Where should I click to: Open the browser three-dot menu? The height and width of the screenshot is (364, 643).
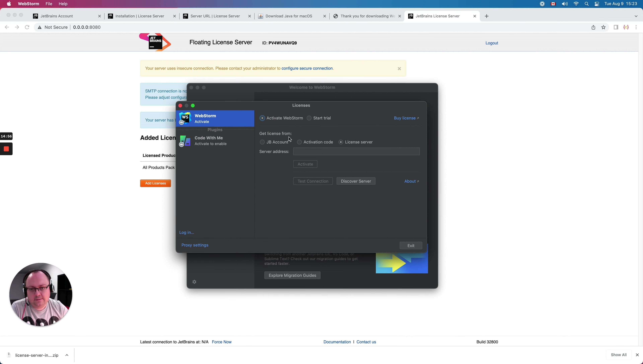(x=636, y=27)
